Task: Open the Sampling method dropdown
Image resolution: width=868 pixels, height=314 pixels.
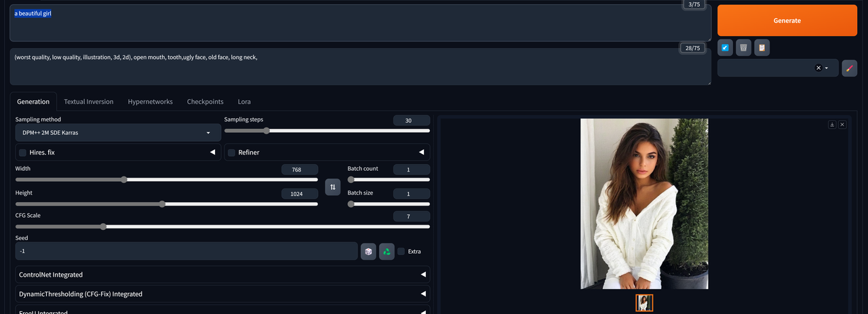Action: click(x=118, y=132)
